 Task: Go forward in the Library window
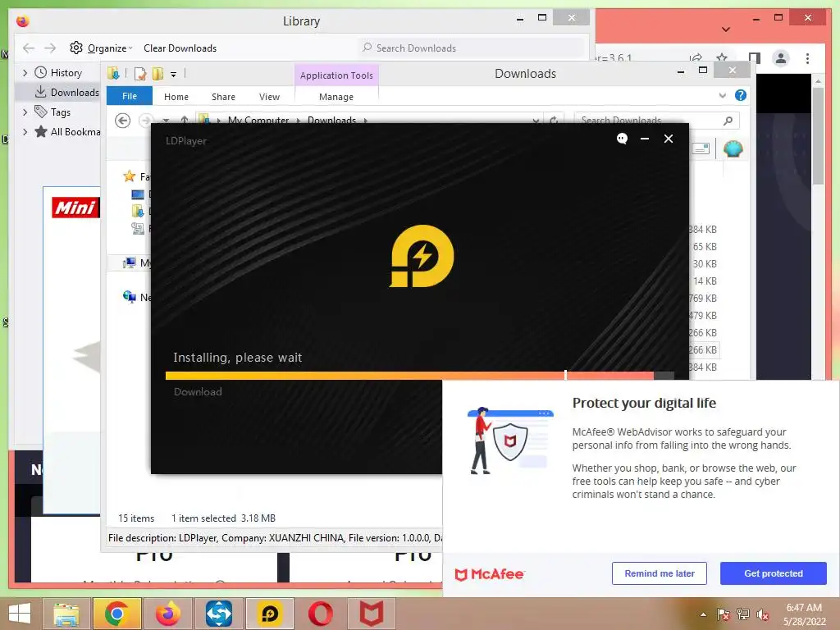click(50, 48)
